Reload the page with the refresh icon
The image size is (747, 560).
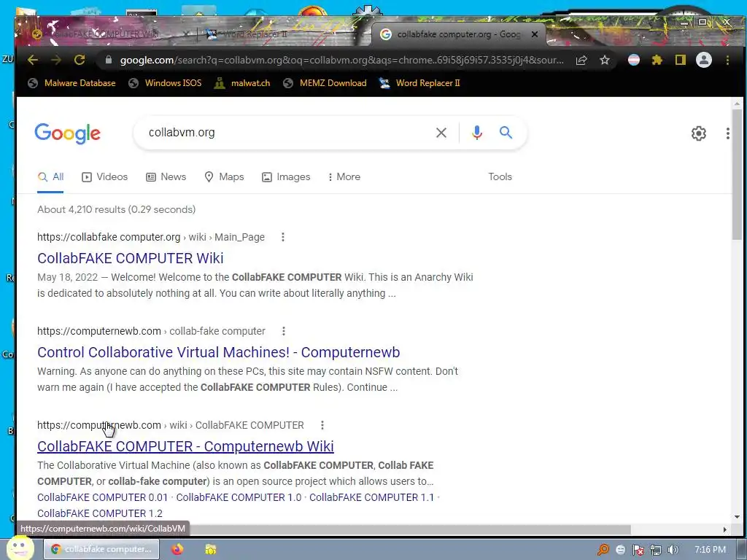click(80, 60)
